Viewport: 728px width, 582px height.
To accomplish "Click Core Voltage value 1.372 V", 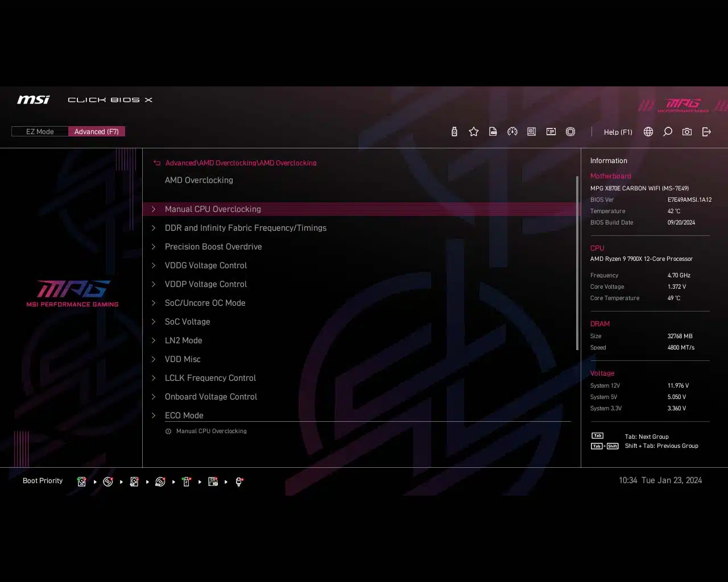I will (x=677, y=286).
